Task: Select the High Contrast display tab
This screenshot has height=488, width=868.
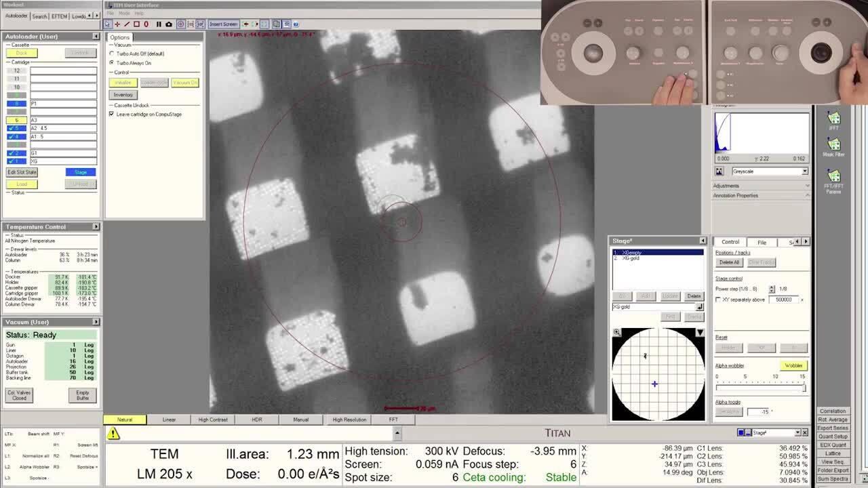Action: tap(213, 420)
